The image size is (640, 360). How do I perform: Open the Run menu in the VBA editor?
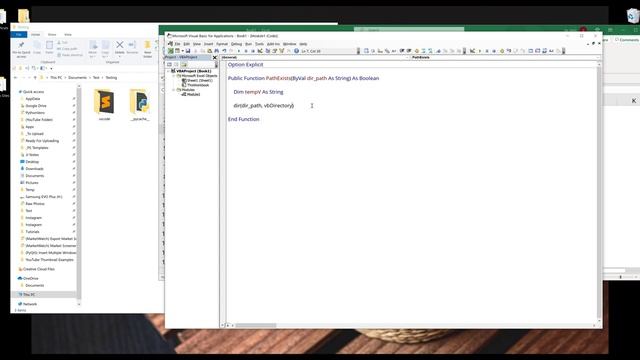click(248, 44)
